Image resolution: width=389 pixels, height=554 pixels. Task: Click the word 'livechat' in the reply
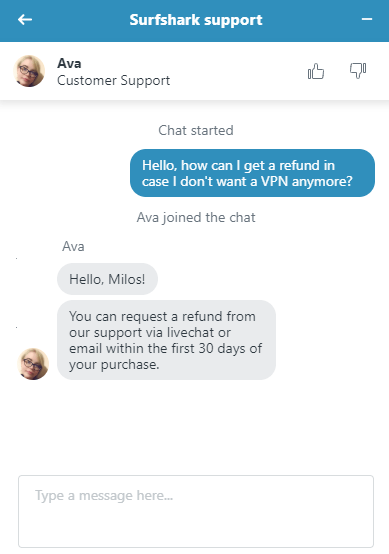click(x=190, y=332)
